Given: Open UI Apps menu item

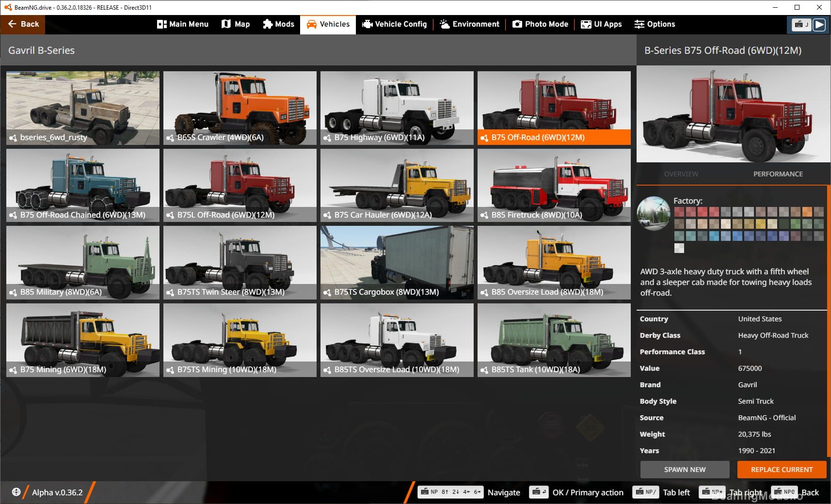Looking at the screenshot, I should pos(601,24).
